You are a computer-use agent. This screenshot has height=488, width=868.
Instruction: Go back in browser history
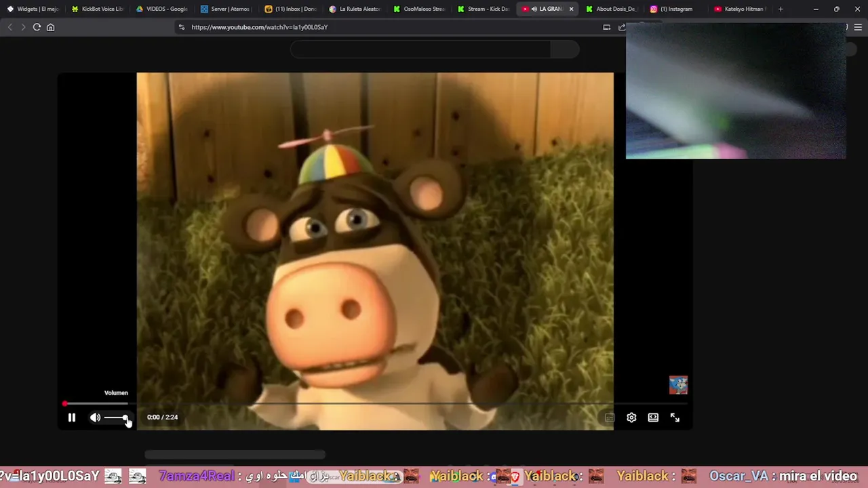tap(9, 27)
